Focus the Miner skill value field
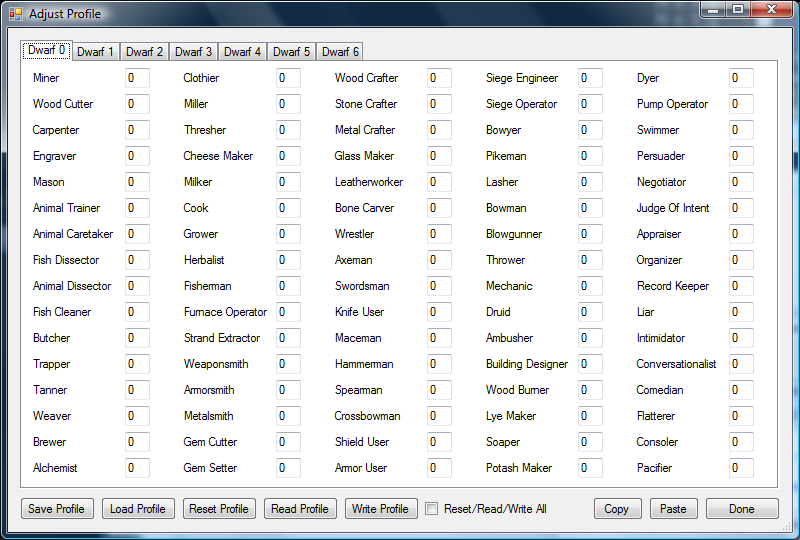Screen dimensions: 800x540 click(137, 78)
